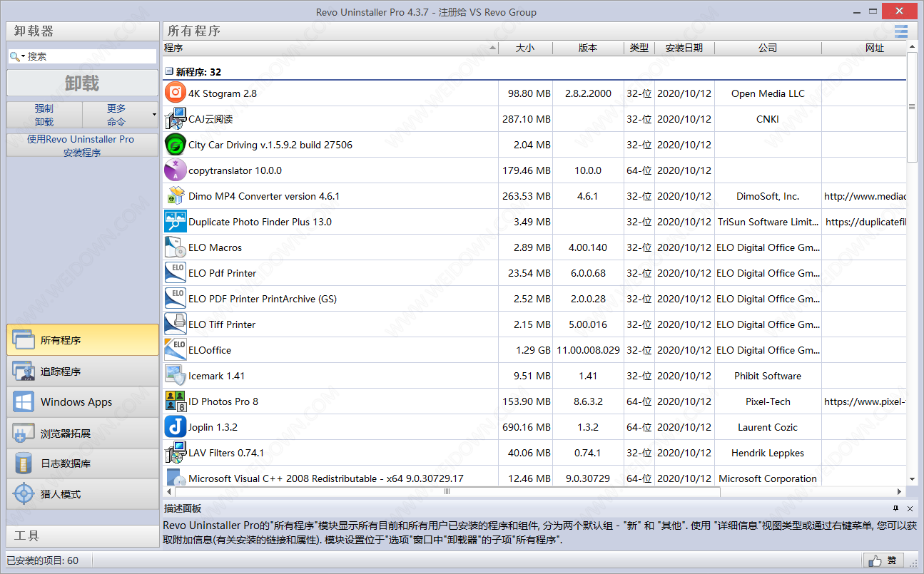Image resolution: width=924 pixels, height=574 pixels.
Task: Open the 追踪程序 section
Action: [83, 371]
